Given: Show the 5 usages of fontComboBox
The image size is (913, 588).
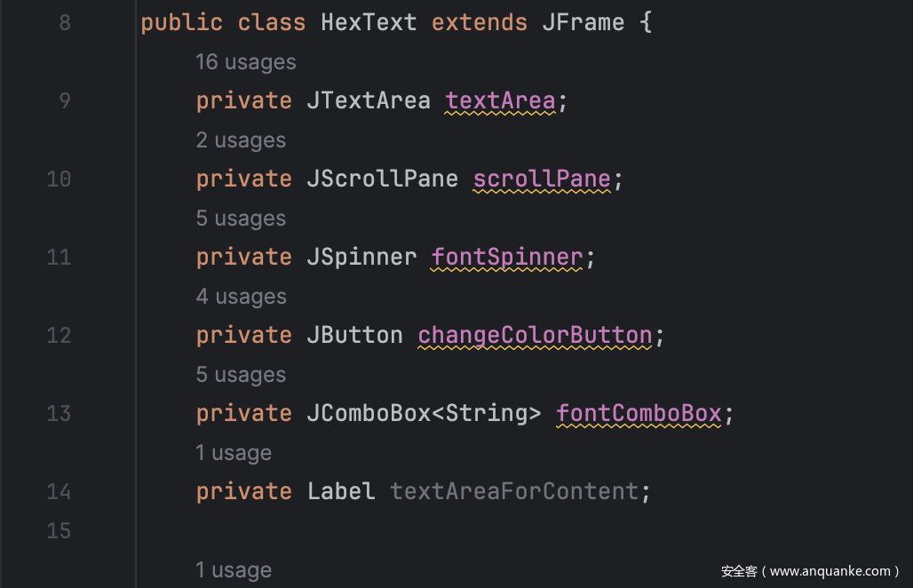Looking at the screenshot, I should pos(241,375).
